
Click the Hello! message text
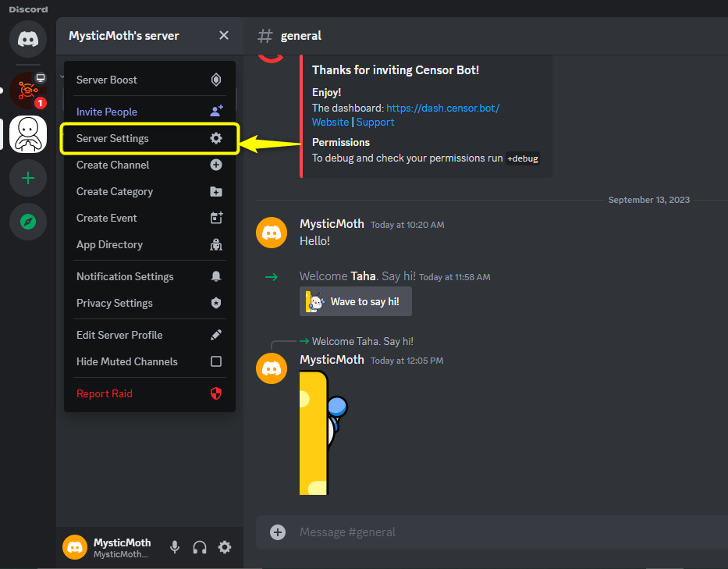[x=314, y=241]
